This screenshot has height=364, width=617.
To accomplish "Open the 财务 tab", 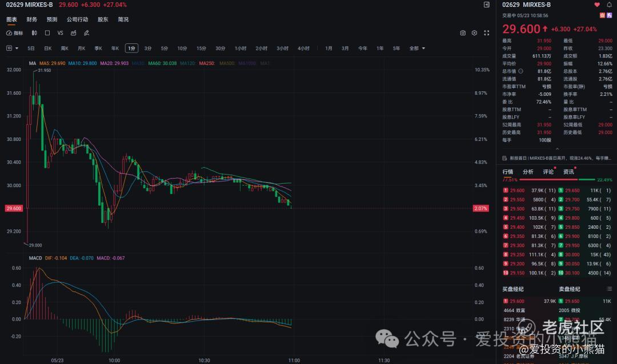I will [x=32, y=19].
